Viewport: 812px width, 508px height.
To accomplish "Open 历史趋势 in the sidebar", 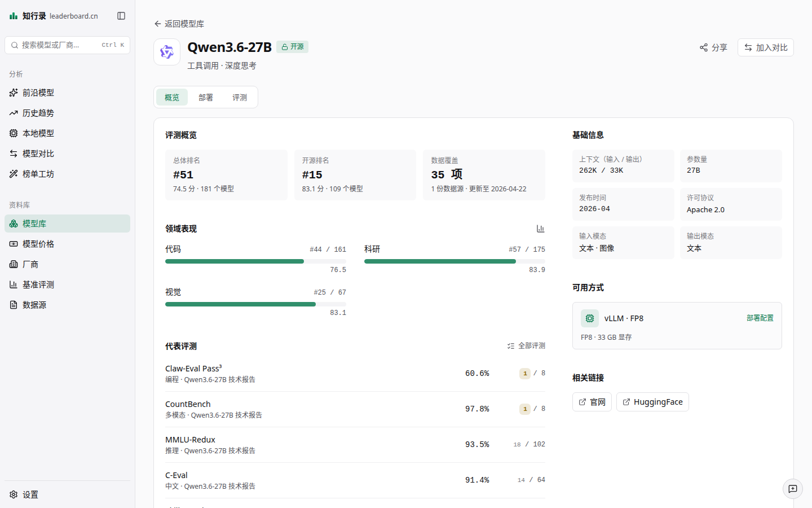I will point(67,113).
